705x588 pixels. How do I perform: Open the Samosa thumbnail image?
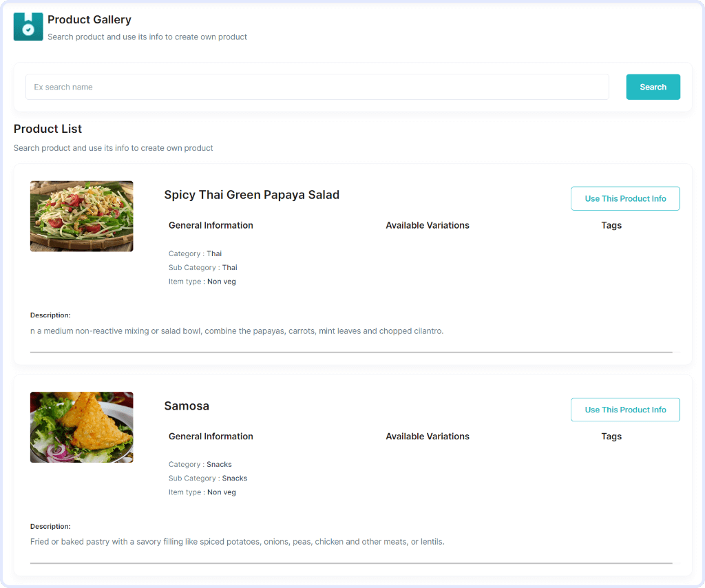pos(82,427)
